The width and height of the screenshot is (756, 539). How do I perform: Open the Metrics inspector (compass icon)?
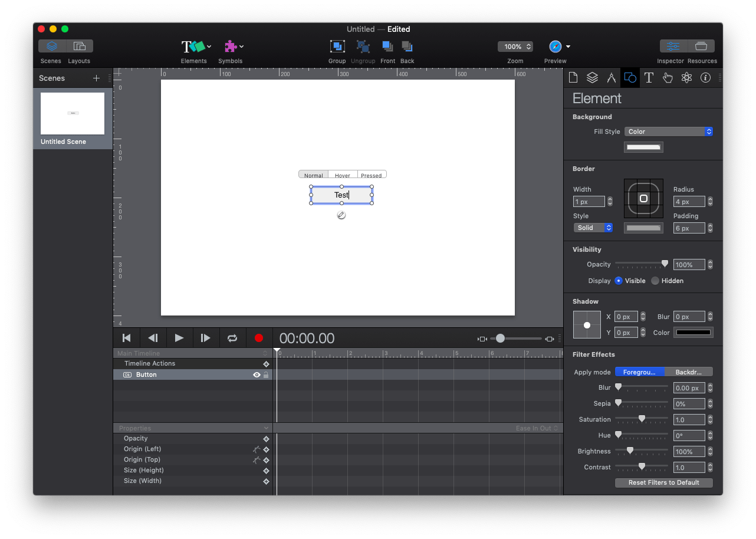[x=611, y=77]
